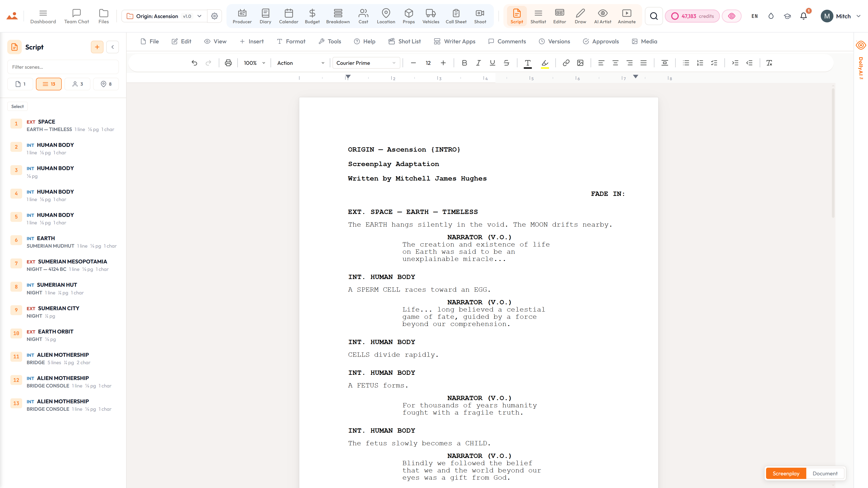The image size is (868, 488).
Task: Add a new scene with plus button
Action: [97, 47]
